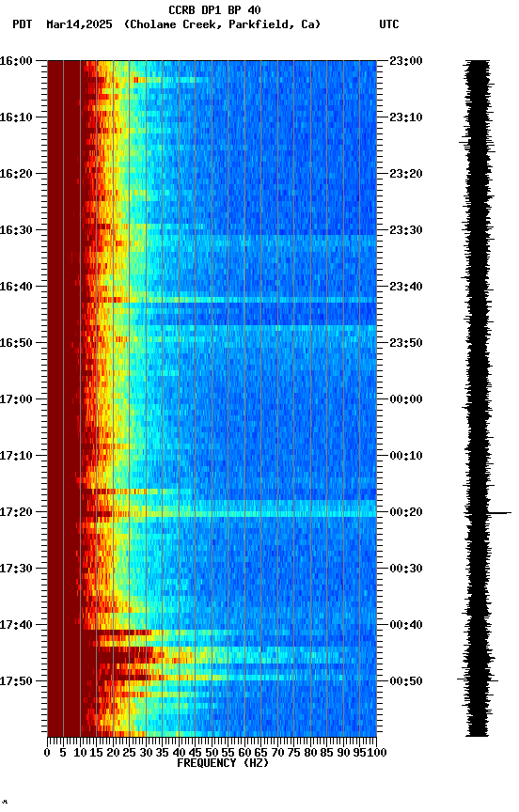Click the date Mar14,2025
The width and height of the screenshot is (519, 812).
[x=79, y=24]
